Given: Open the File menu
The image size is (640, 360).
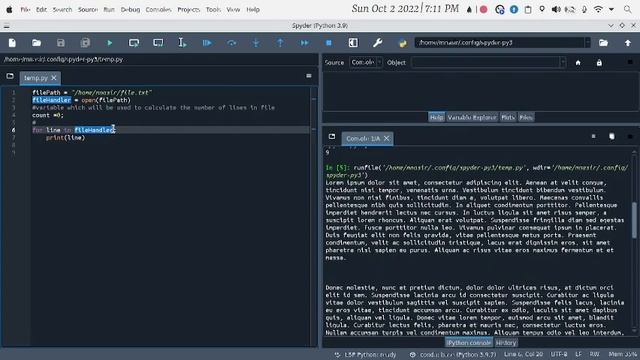Looking at the screenshot, I should [x=25, y=9].
